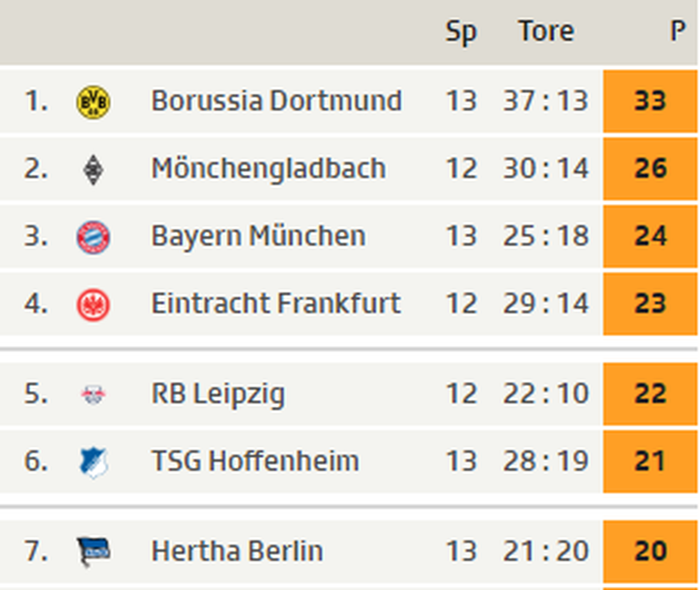The image size is (700, 590).
Task: Click the TSG Hoffenheim club crest
Action: pyautogui.click(x=93, y=462)
